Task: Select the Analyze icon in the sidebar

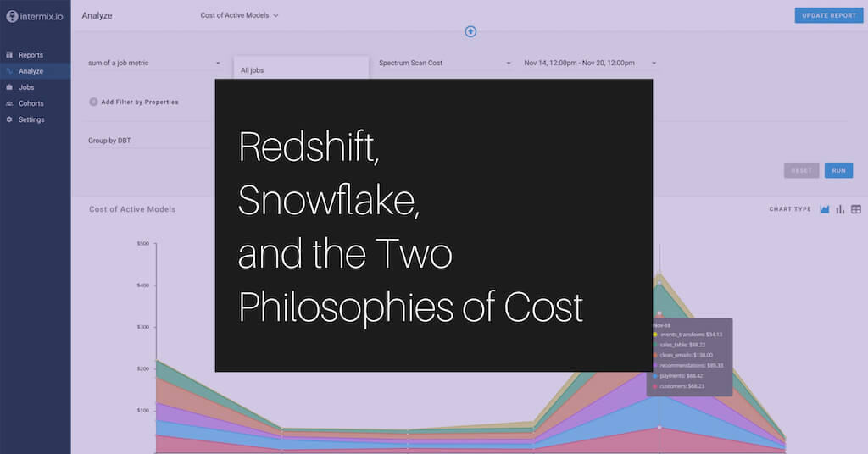Action: coord(9,71)
